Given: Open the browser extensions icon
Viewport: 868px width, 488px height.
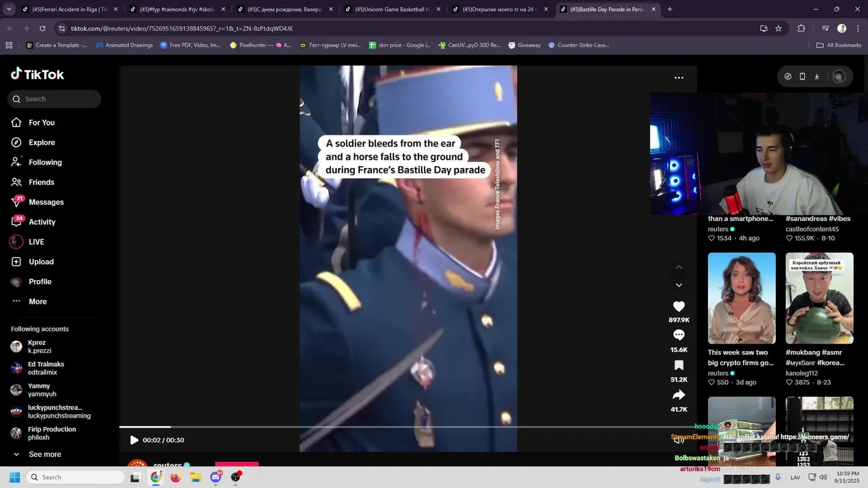Looking at the screenshot, I should [x=802, y=28].
